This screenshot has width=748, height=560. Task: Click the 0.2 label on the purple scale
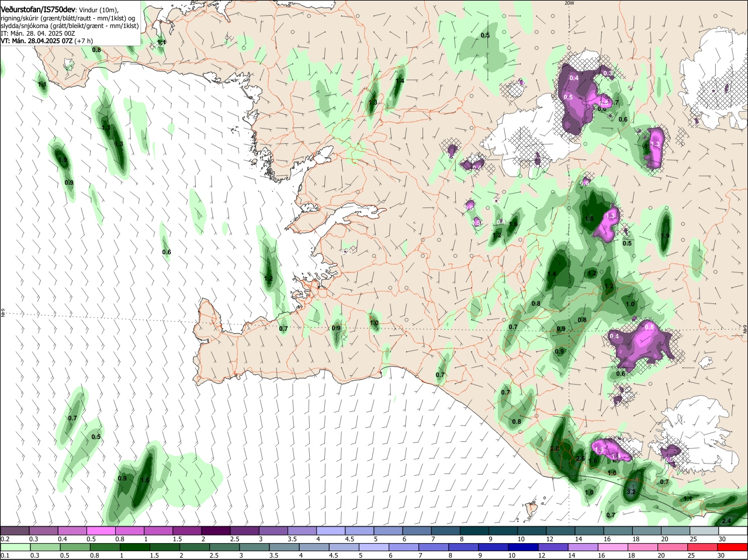(x=5, y=539)
